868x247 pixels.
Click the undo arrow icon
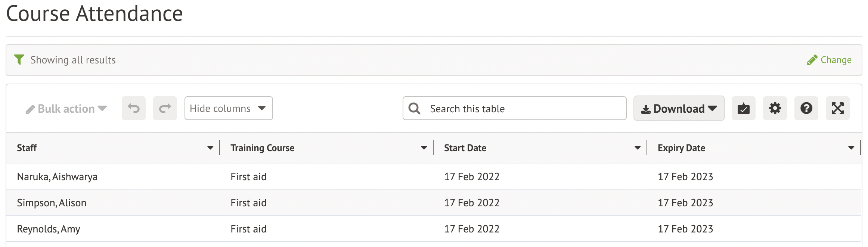pos(133,109)
